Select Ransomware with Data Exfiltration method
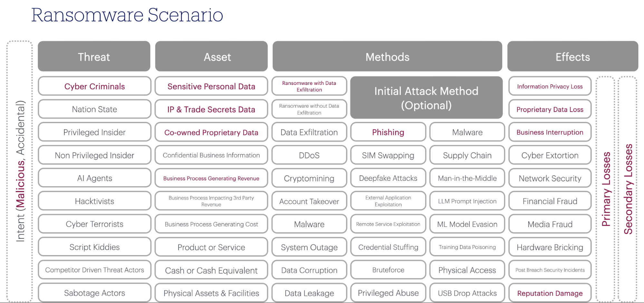Screen dimensions: 644x303 coord(309,86)
